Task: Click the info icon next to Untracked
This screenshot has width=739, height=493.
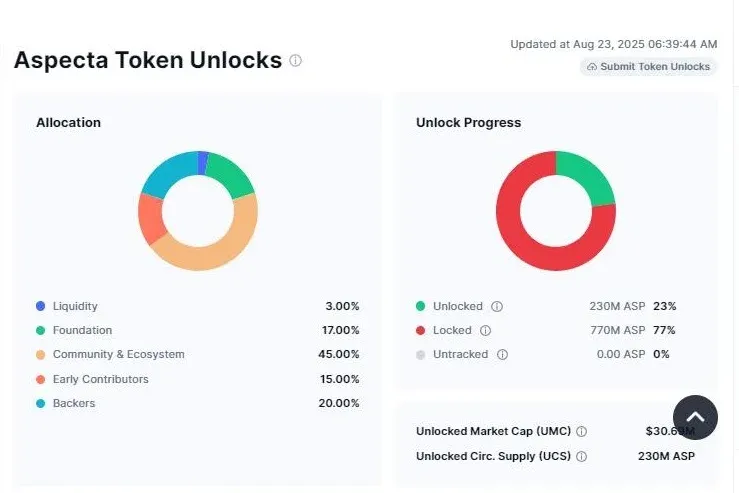Action: tap(502, 354)
